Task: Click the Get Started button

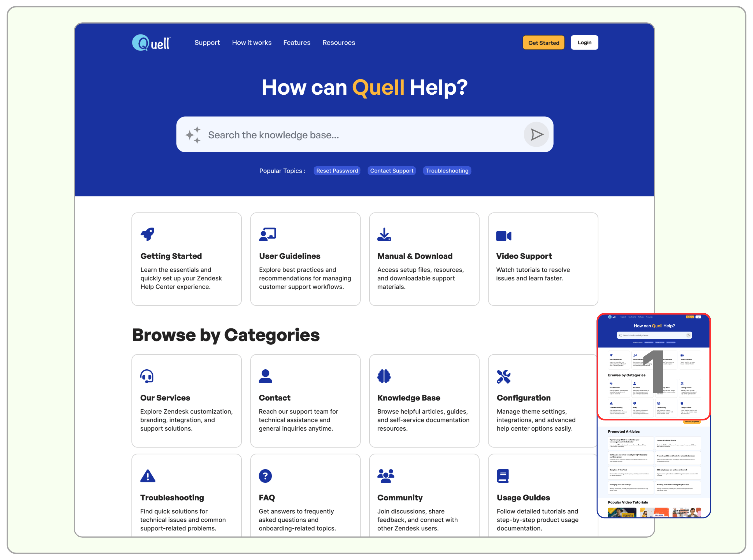Action: (x=543, y=43)
